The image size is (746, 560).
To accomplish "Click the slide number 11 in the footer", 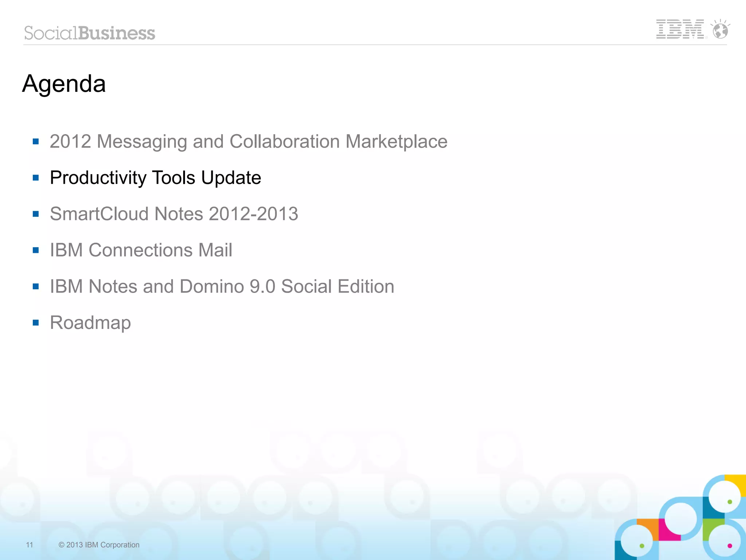I will (x=30, y=545).
